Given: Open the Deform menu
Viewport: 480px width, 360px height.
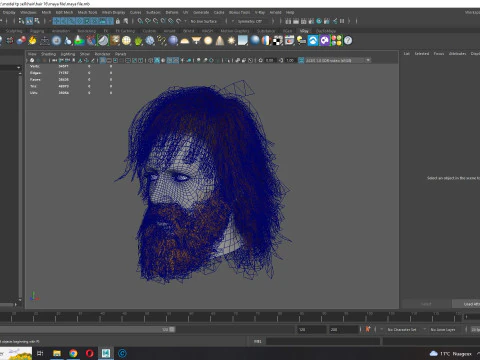Looking at the screenshot, I should [x=172, y=12].
